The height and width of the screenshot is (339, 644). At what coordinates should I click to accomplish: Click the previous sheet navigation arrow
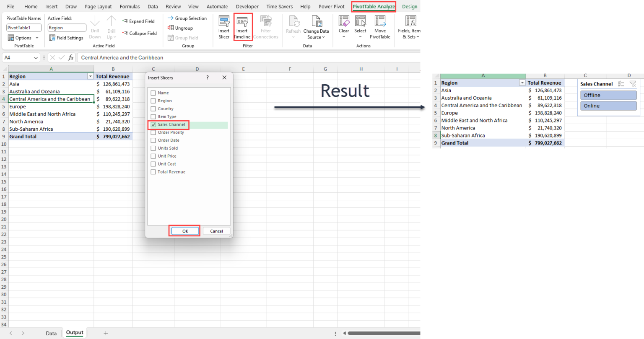point(11,333)
